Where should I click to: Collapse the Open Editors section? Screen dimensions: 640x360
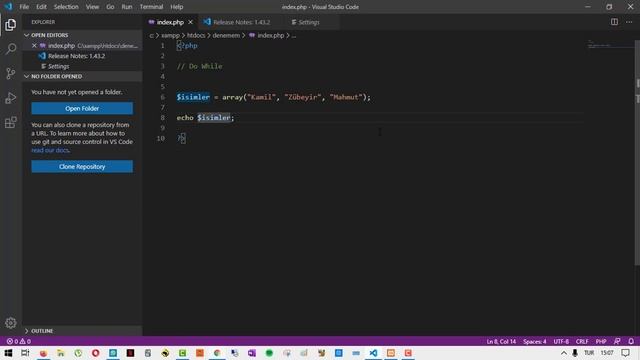pos(82,35)
